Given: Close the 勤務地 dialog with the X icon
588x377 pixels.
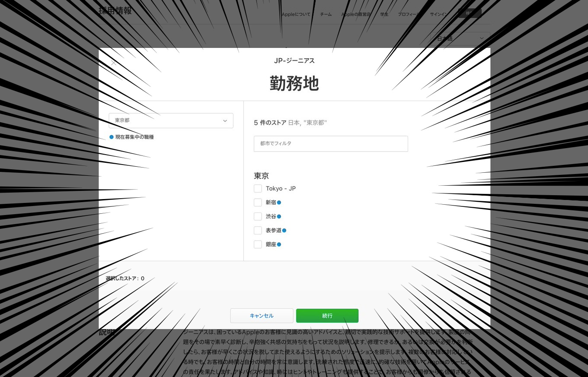Looking at the screenshot, I should tap(113, 63).
